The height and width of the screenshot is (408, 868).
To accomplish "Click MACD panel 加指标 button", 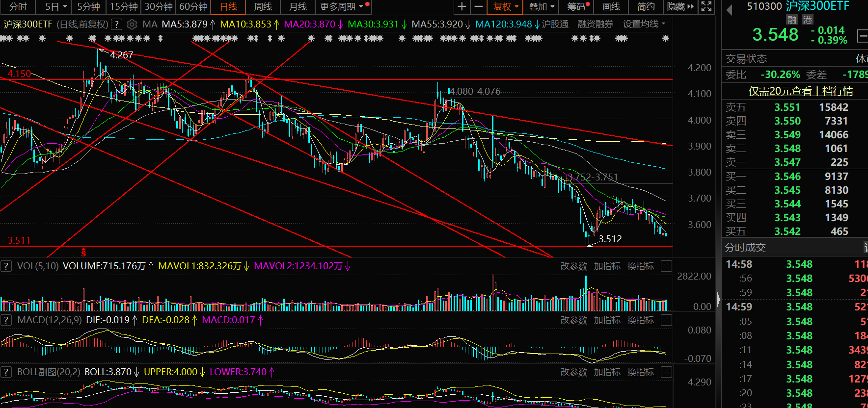I will (607, 320).
